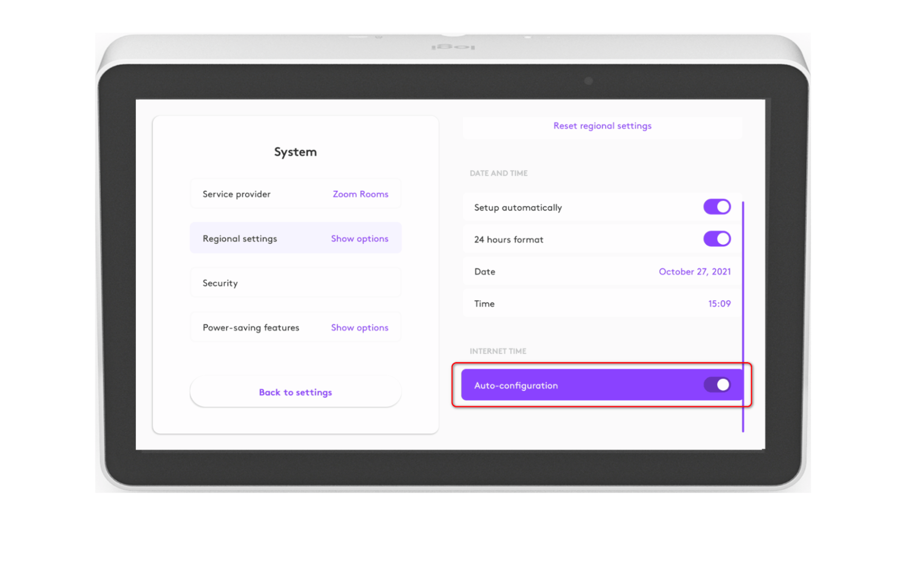
Task: Turn off the Auto-configuration toggle
Action: coord(716,385)
